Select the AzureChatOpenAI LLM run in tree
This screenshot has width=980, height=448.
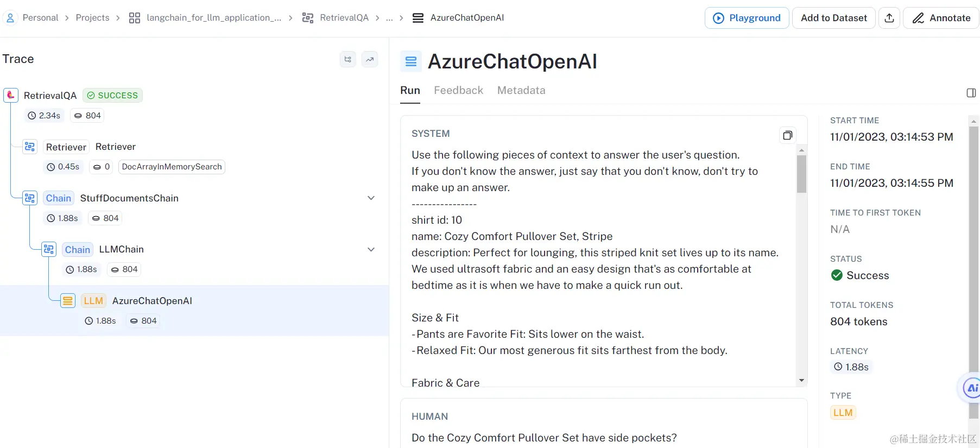point(152,301)
